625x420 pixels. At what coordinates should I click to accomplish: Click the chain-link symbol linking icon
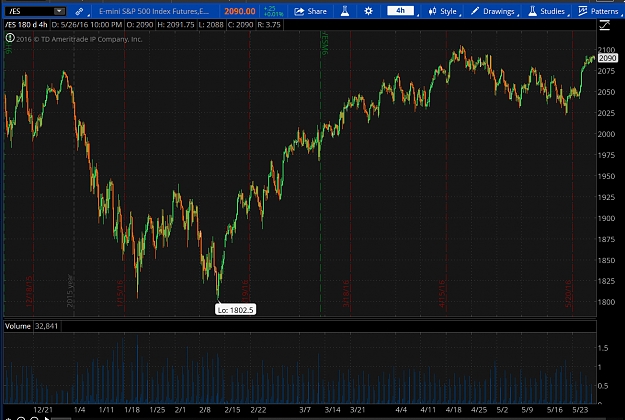tap(79, 11)
